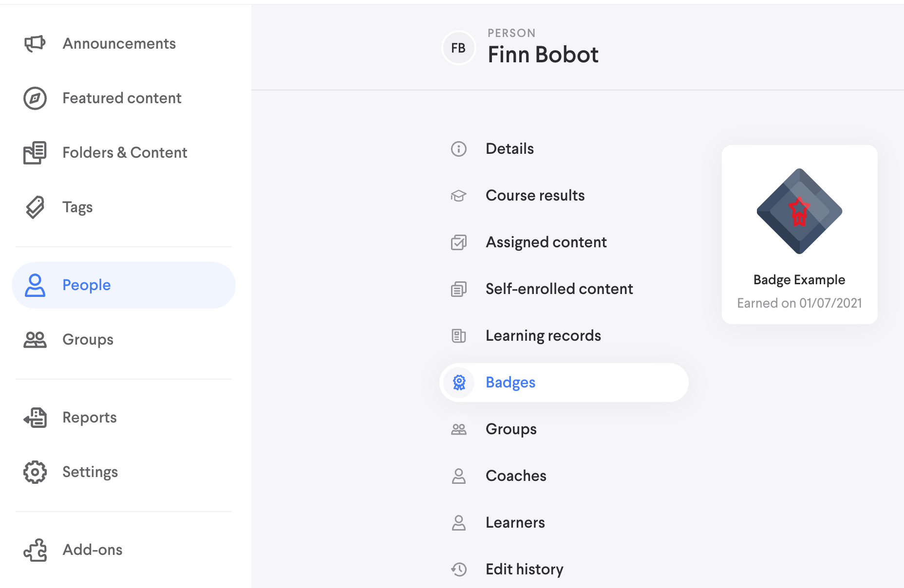Image resolution: width=904 pixels, height=588 pixels.
Task: Click the Add-ons puzzle piece icon
Action: pos(35,550)
